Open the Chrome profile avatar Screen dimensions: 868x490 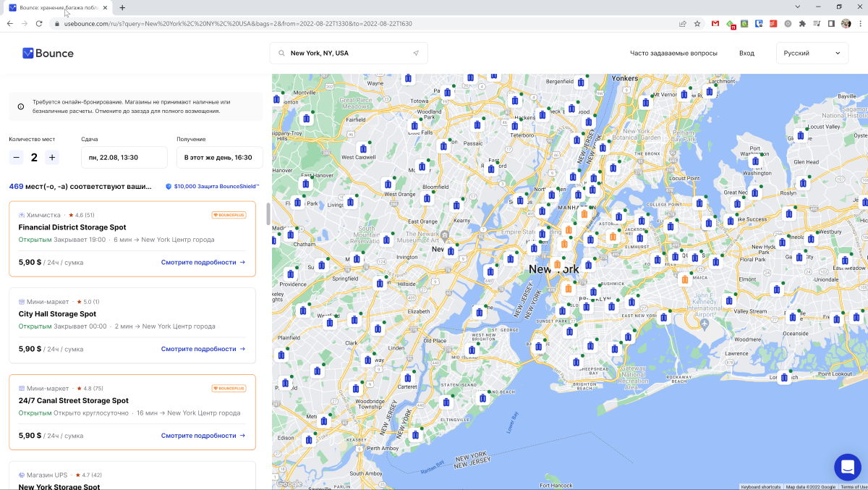(x=846, y=23)
